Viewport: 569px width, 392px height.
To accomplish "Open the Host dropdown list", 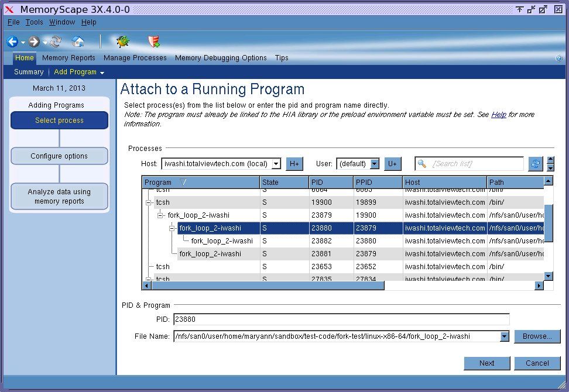I will click(x=276, y=164).
